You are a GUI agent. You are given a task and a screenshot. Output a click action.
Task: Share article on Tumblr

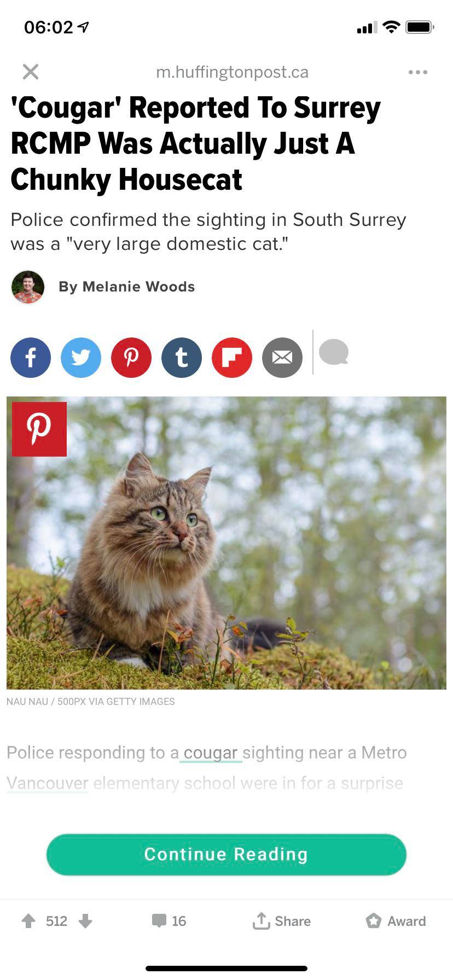pos(182,358)
